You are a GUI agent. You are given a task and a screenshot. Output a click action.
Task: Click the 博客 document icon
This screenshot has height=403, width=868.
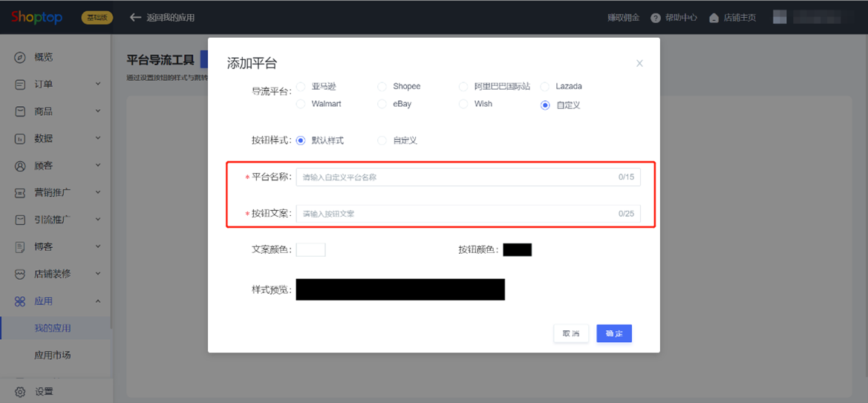20,247
